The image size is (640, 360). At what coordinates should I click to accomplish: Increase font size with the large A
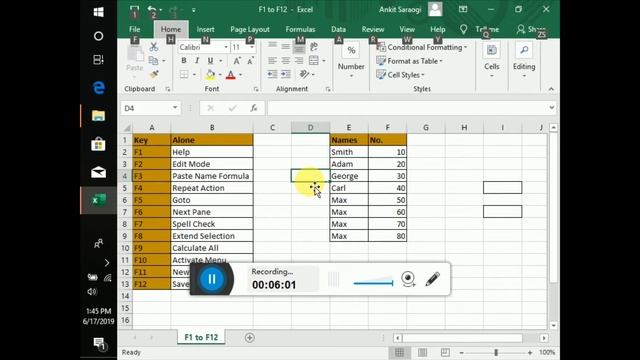(x=237, y=61)
